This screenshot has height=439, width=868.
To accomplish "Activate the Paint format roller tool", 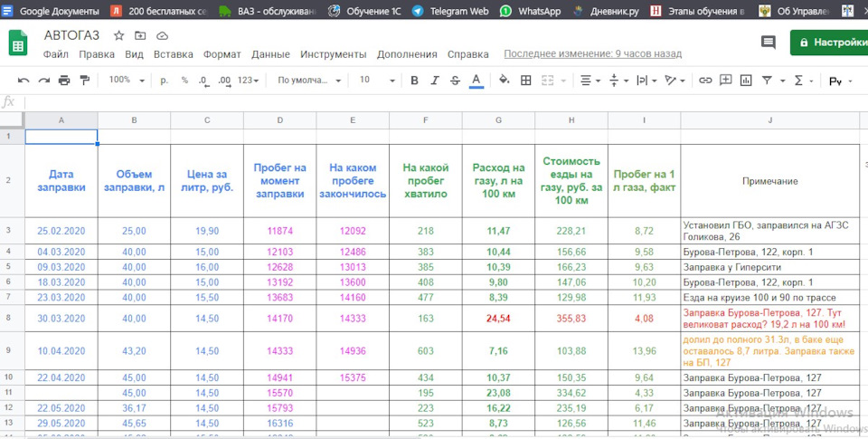I will (x=85, y=81).
